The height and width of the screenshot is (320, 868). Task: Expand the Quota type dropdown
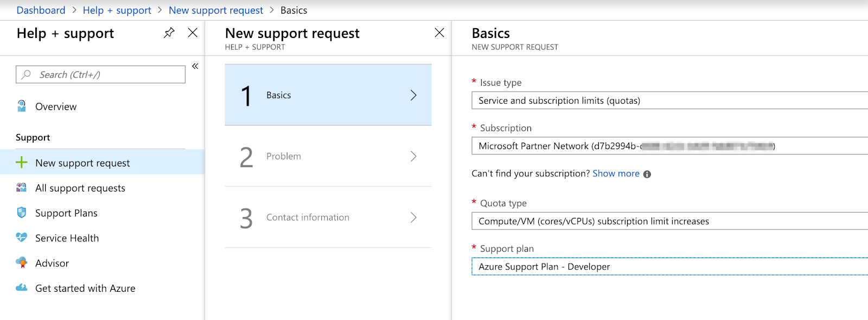669,221
